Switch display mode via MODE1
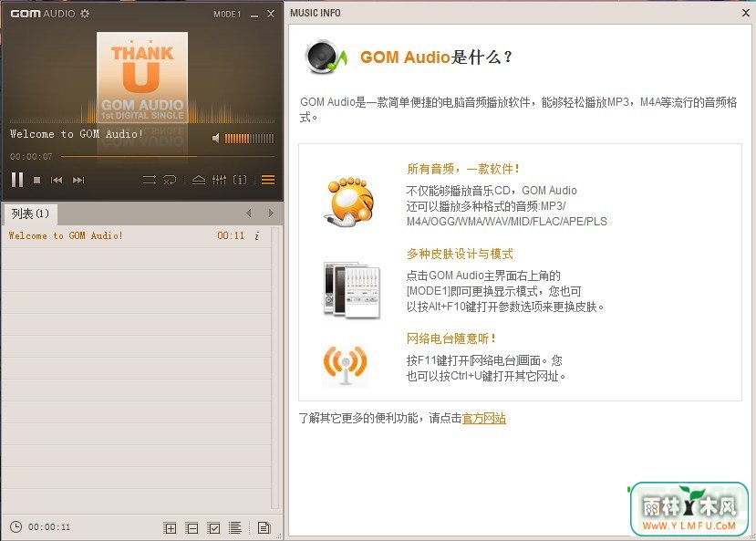 click(227, 14)
